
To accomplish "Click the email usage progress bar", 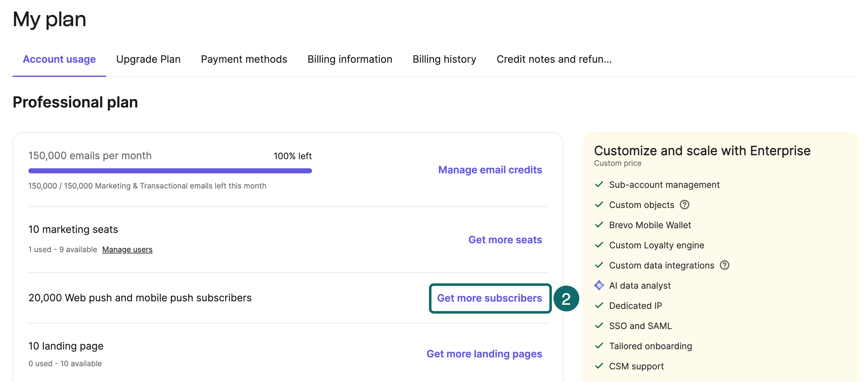I will [170, 171].
